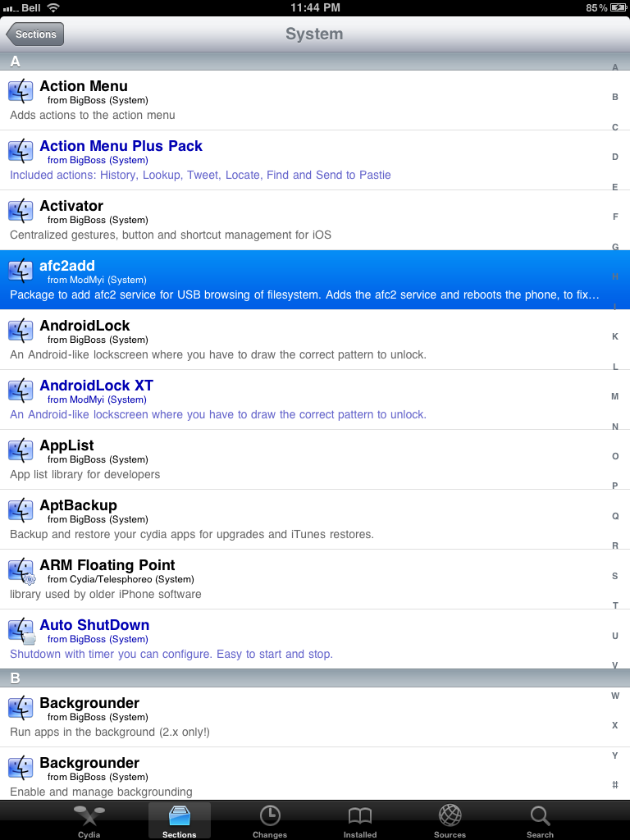Tap the battery status icon
Screen dimensions: 630x840
tap(618, 7)
